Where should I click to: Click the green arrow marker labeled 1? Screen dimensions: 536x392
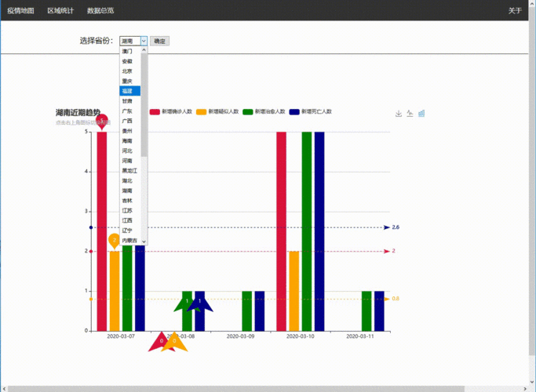(187, 303)
